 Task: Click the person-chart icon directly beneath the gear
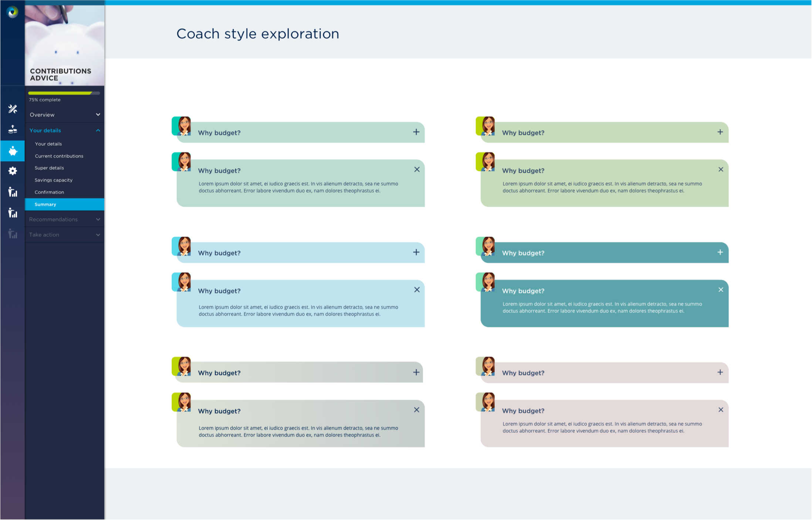tap(13, 192)
